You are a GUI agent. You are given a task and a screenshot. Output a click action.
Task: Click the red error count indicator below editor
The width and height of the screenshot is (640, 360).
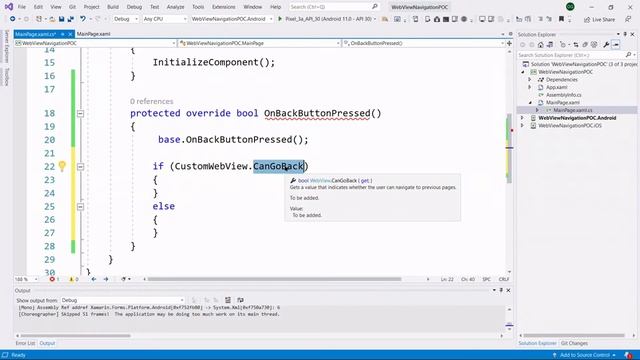53,279
